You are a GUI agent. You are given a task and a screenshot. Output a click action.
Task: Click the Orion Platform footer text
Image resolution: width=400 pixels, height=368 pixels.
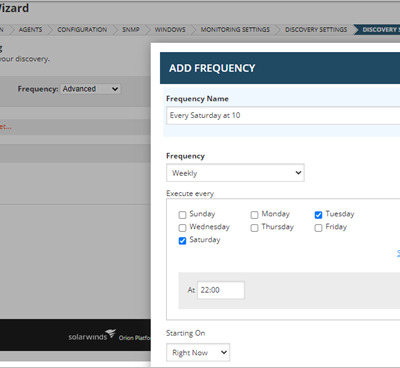[135, 338]
